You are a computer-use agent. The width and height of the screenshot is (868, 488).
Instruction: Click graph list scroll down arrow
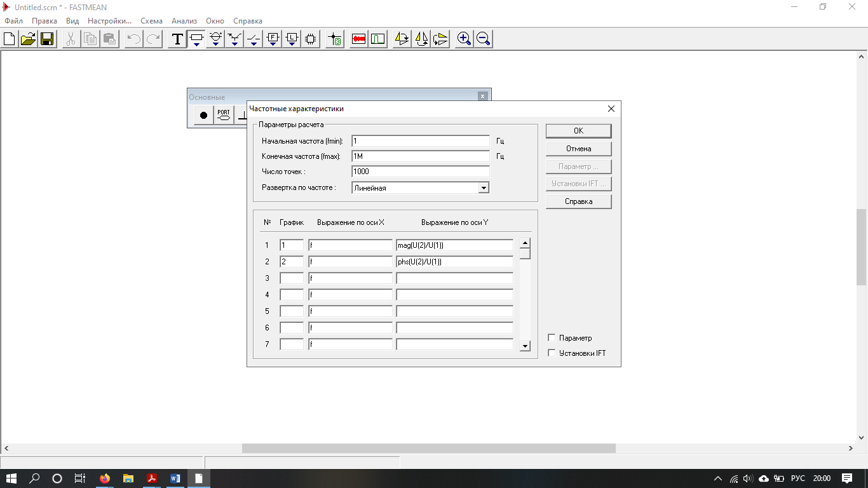click(525, 346)
